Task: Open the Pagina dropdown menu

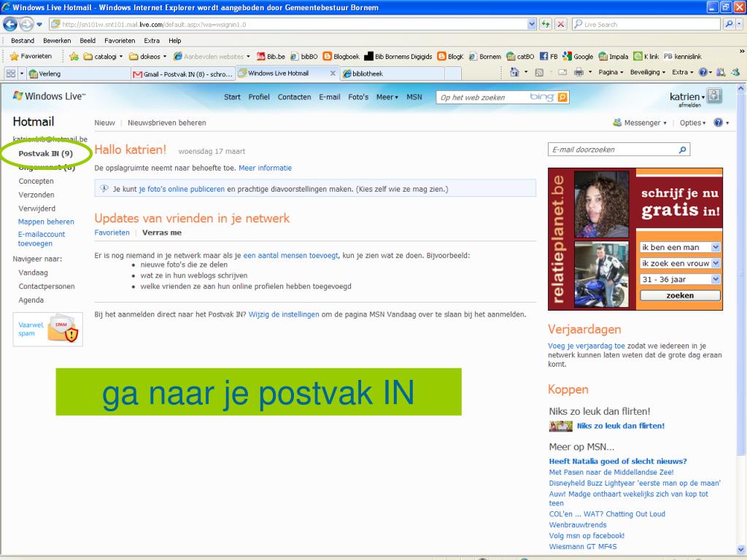Action: coord(611,72)
